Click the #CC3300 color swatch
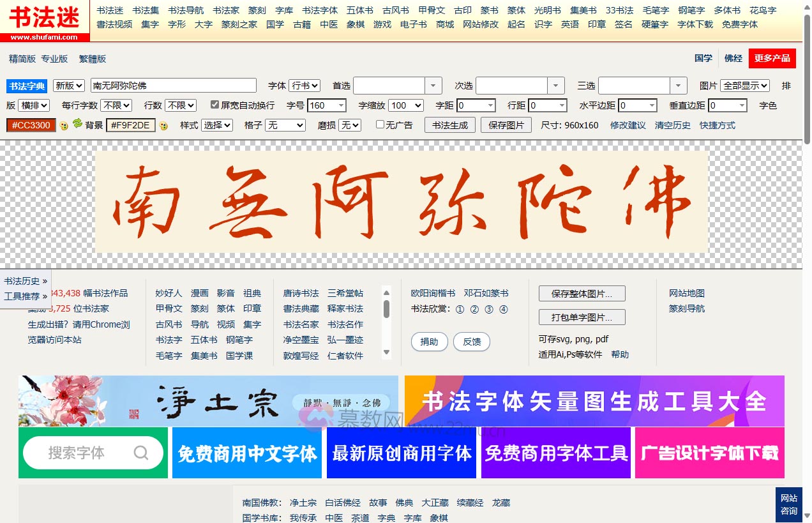Screen dimensions: 812x523 [x=31, y=125]
